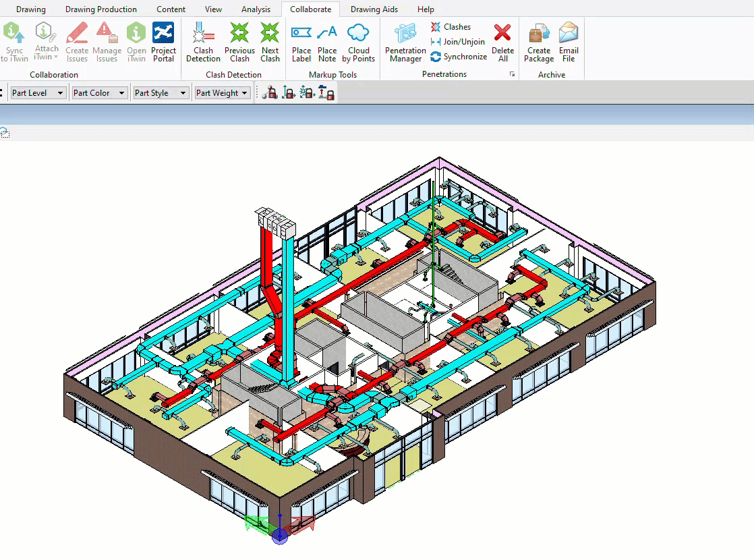Screen dimensions: 754x560
Task: Click Join/Unjoin penetrations button
Action: click(x=459, y=42)
